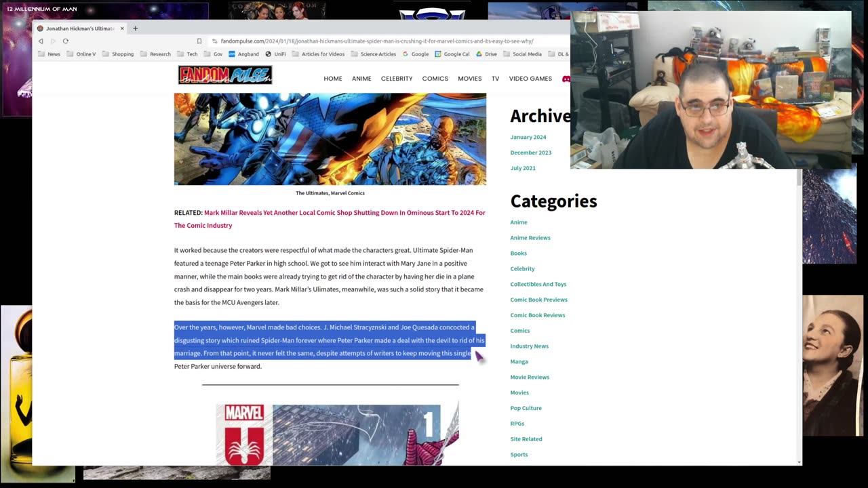Open a new tab with the plus button

135,28
